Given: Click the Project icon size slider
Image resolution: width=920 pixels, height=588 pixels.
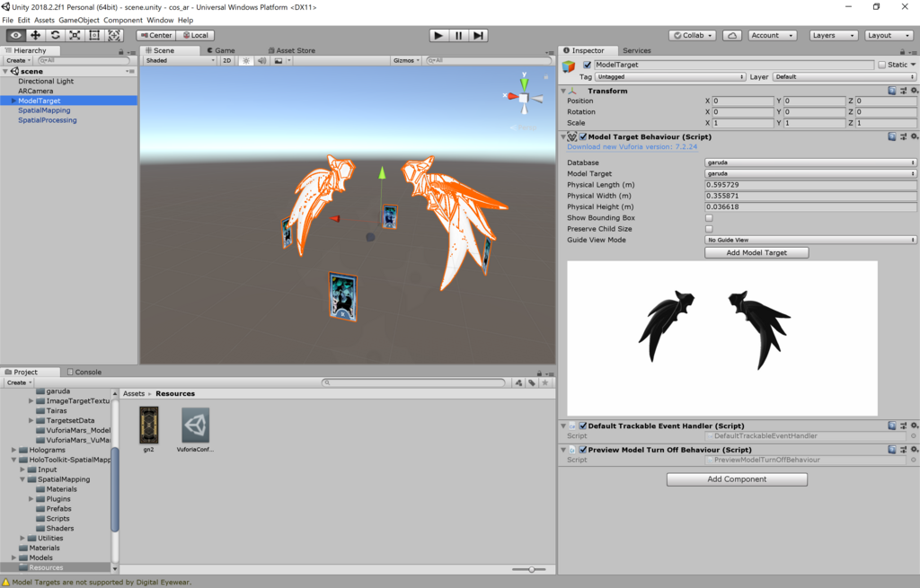Looking at the screenshot, I should [x=528, y=569].
